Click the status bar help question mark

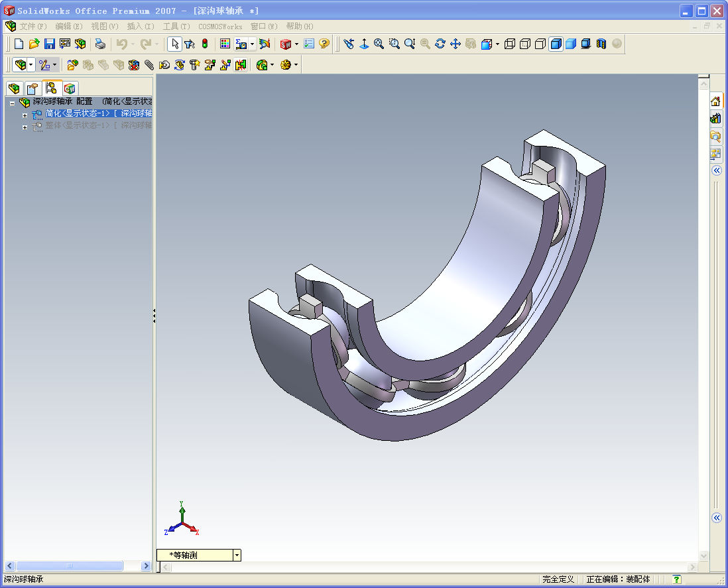[x=677, y=579]
